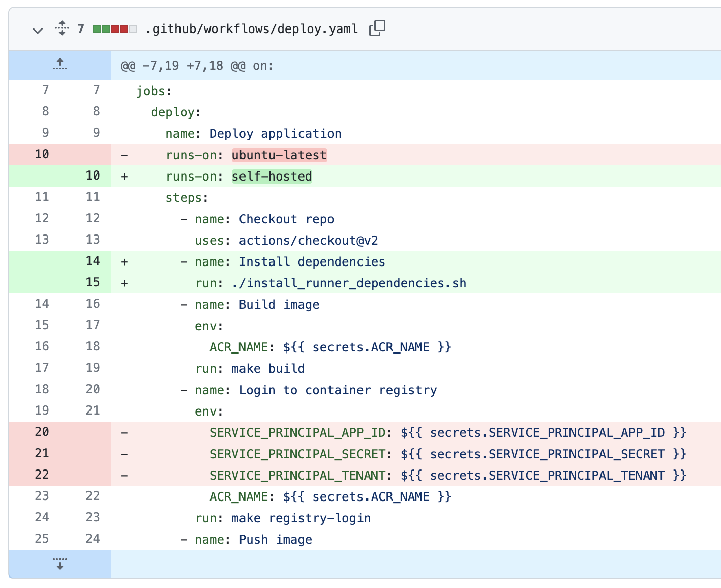Select removed line 21 with SERVICE_PRINCIPAL_SECRET

tap(43, 453)
